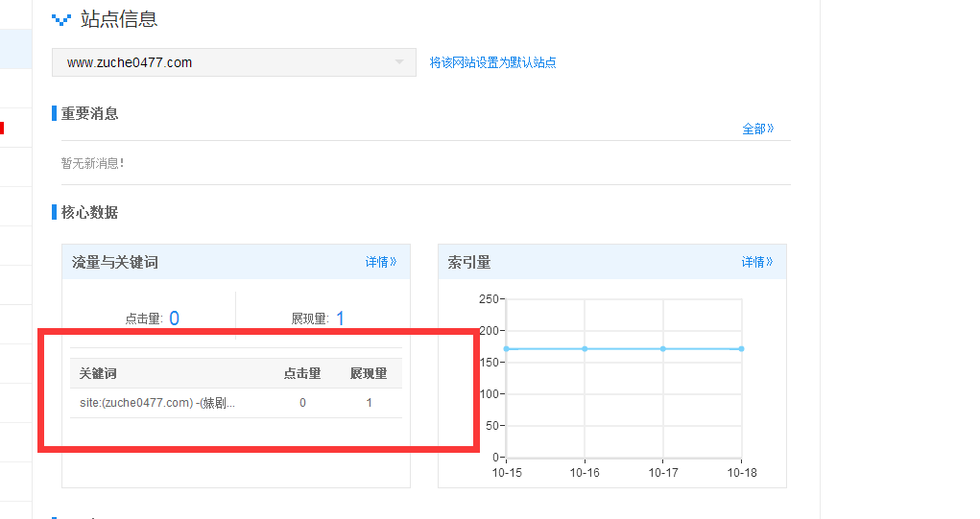Click the 点击量 column header in the keyword table
The image size is (980, 519).
pyautogui.click(x=302, y=373)
